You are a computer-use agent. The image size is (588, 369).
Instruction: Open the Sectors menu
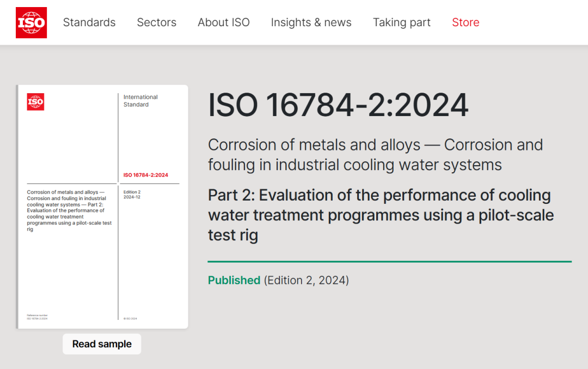pyautogui.click(x=156, y=22)
